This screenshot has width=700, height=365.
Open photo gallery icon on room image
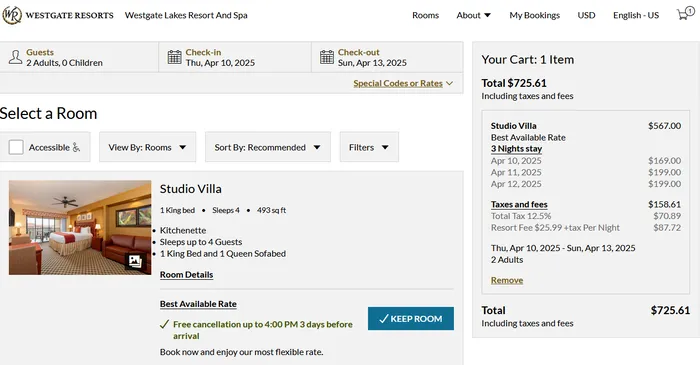[x=135, y=261]
